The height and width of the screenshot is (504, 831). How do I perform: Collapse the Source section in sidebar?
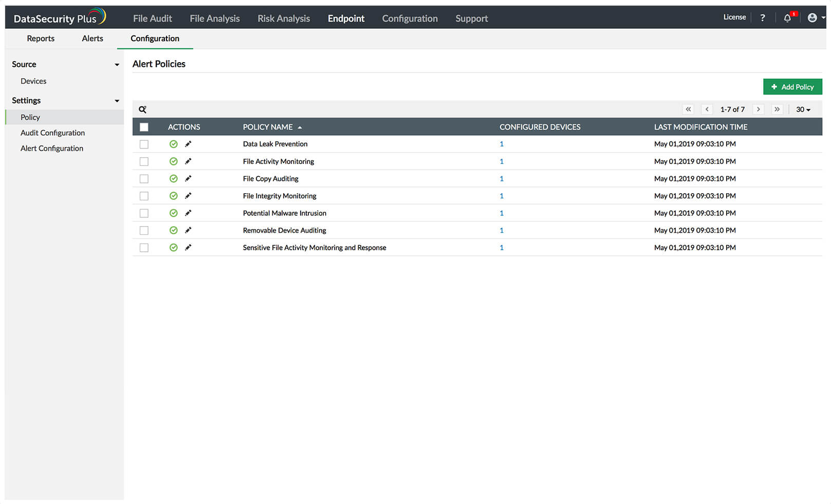(x=117, y=65)
